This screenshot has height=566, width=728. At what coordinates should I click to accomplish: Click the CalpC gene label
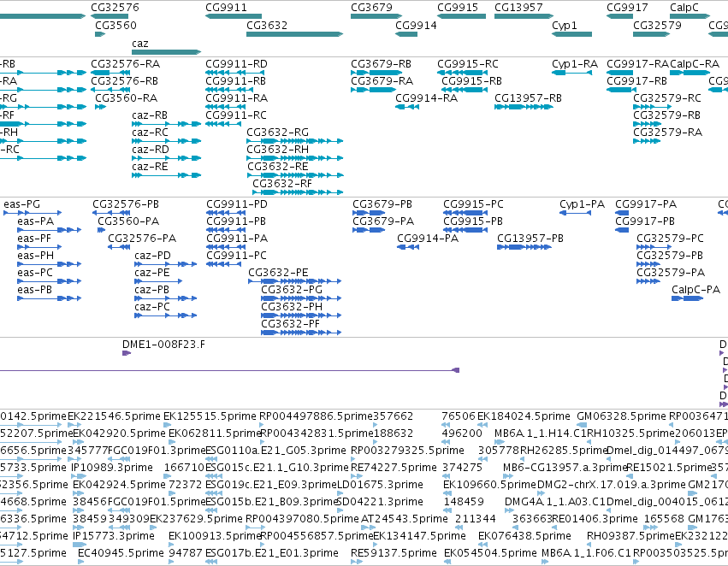[x=684, y=8]
